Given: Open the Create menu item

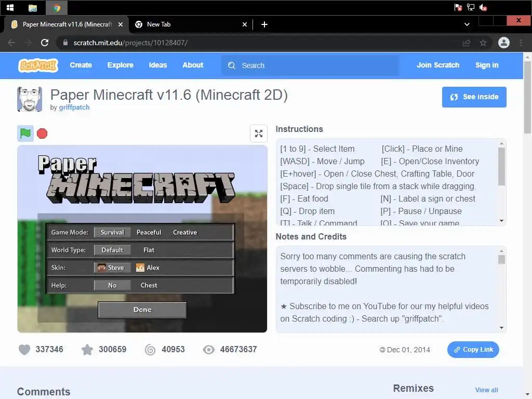Looking at the screenshot, I should [81, 65].
